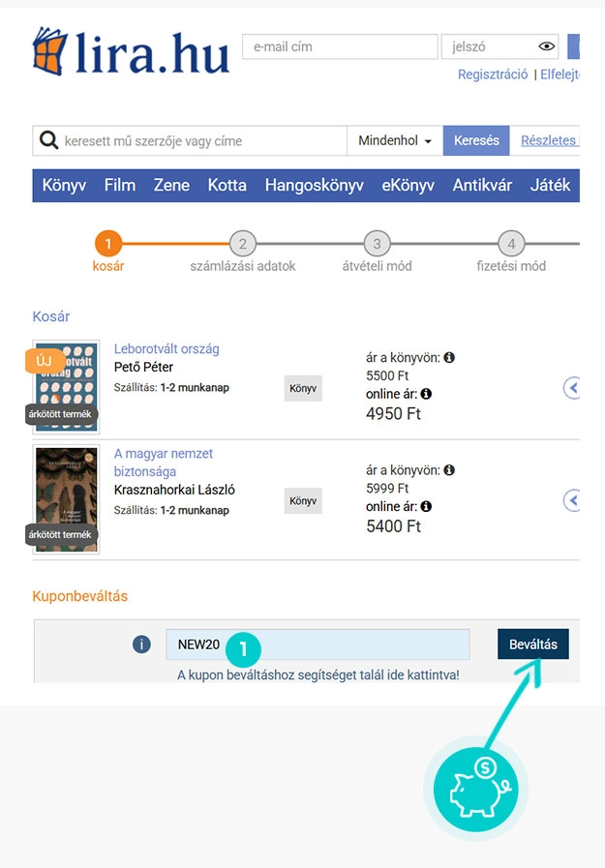605x868 pixels.
Task: Expand the Mindenhol dropdown
Action: (x=395, y=140)
